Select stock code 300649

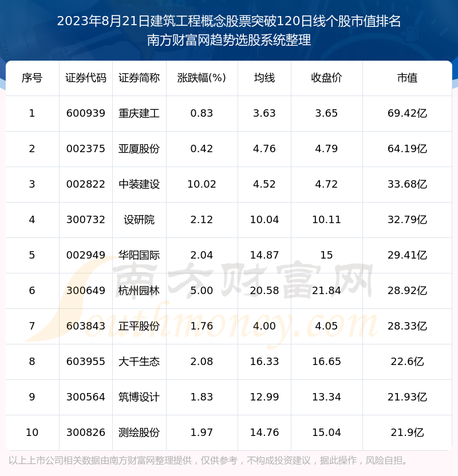tap(86, 291)
